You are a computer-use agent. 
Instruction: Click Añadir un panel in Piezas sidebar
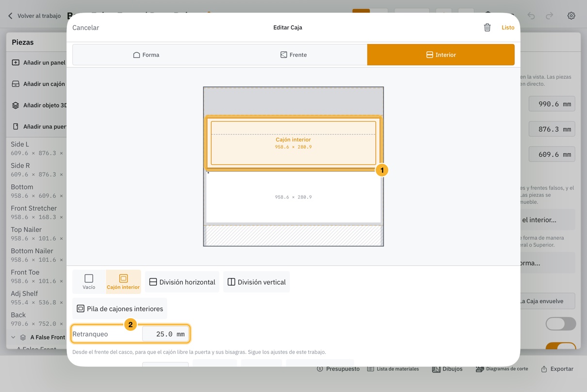39,63
